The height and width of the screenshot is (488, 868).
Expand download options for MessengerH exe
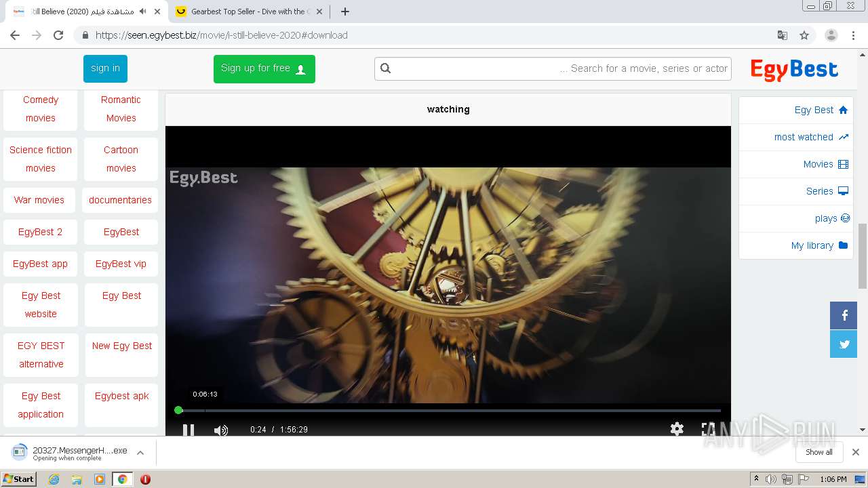pyautogui.click(x=140, y=452)
